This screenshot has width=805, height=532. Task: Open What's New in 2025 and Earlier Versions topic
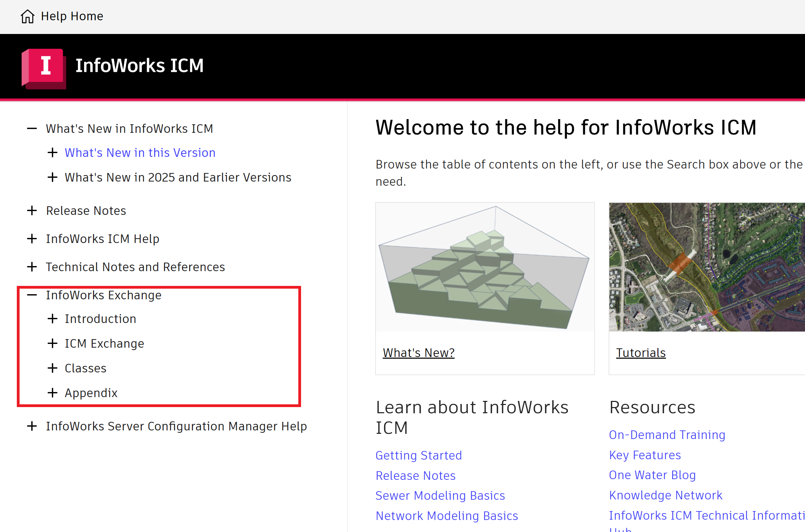pos(178,177)
